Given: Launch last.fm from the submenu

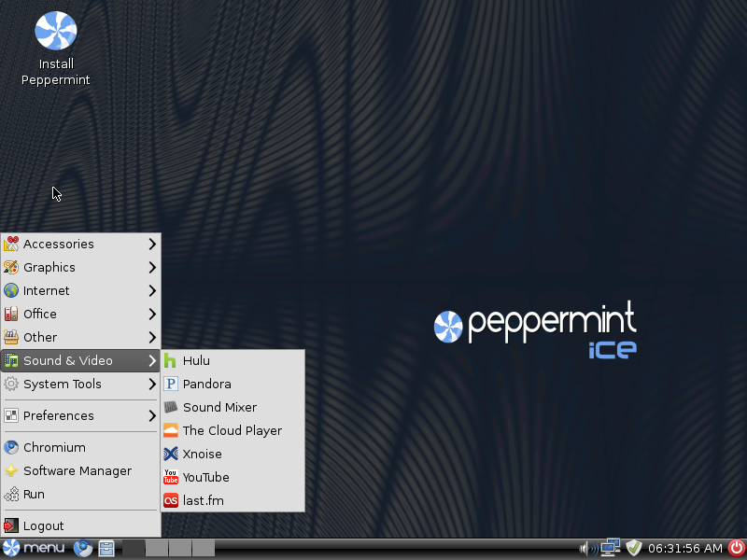Looking at the screenshot, I should [203, 501].
